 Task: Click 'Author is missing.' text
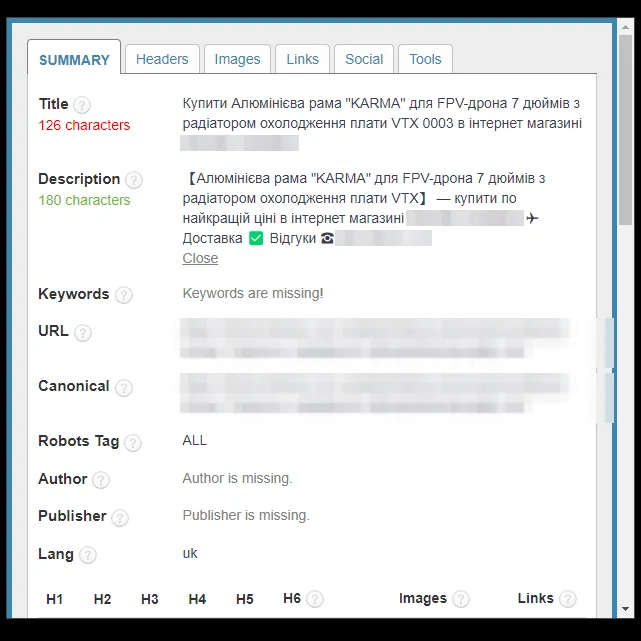click(238, 478)
